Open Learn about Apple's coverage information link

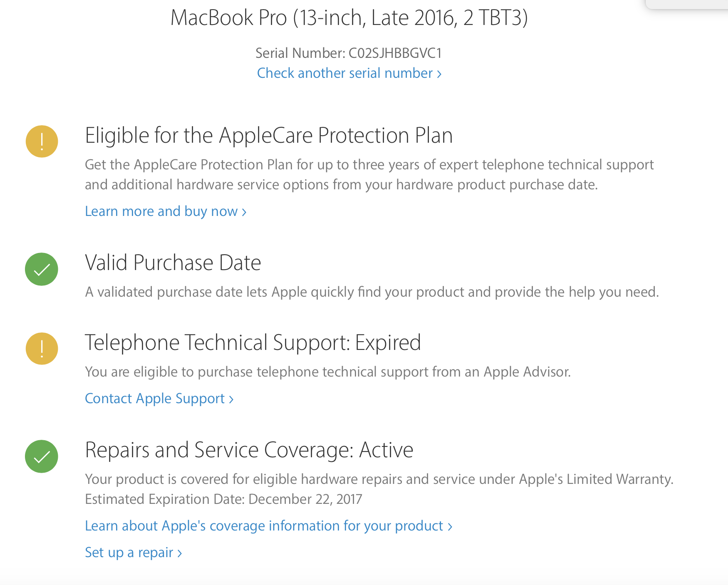point(268,526)
